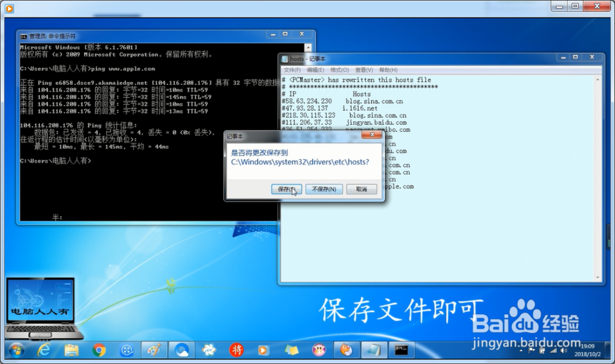This screenshot has height=364, width=615.
Task: Open the Help (帮助) menu in Notepad
Action: (388, 70)
